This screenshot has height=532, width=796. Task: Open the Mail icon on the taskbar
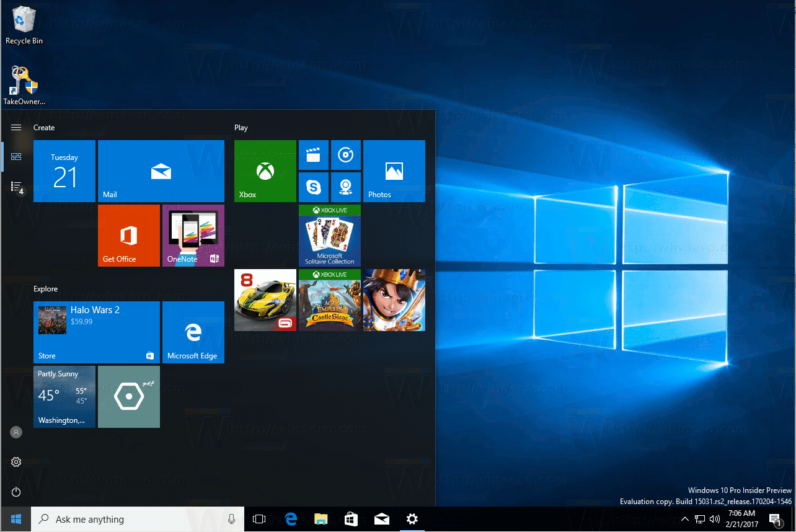pyautogui.click(x=381, y=519)
